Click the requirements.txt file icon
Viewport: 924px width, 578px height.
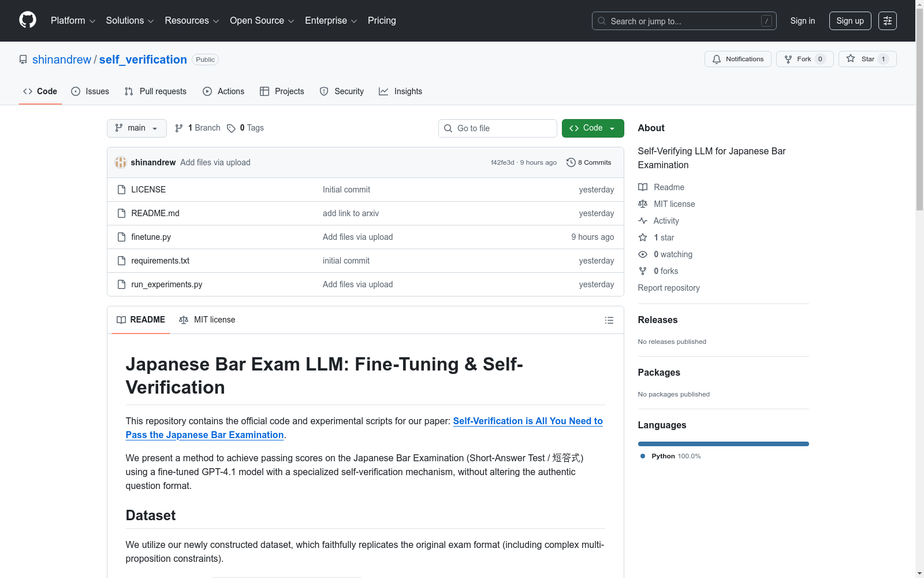click(121, 261)
